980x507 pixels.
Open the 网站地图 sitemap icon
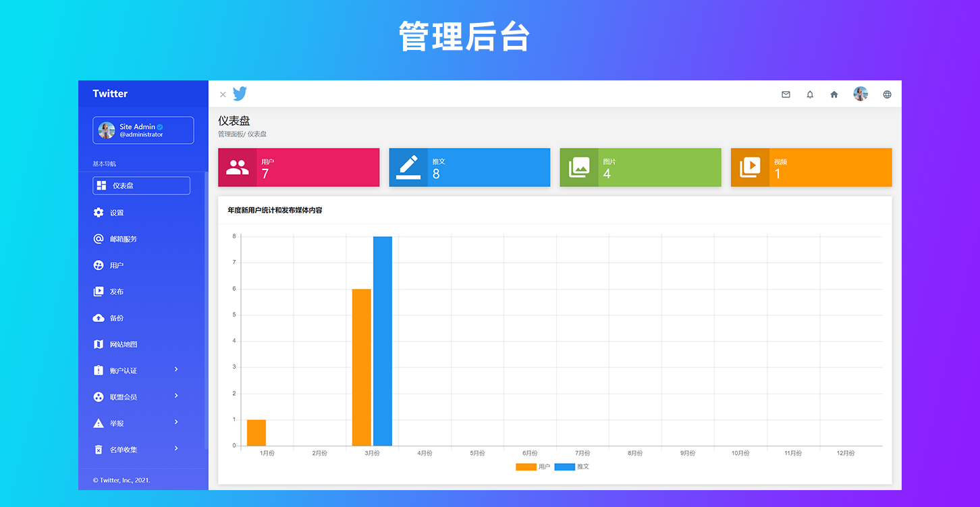[98, 344]
